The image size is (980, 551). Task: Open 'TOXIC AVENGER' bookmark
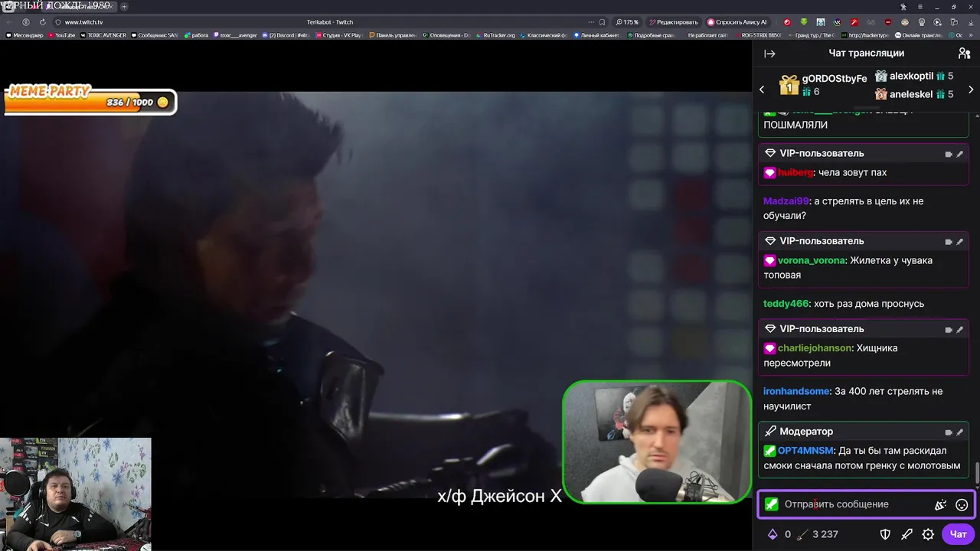tap(103, 35)
